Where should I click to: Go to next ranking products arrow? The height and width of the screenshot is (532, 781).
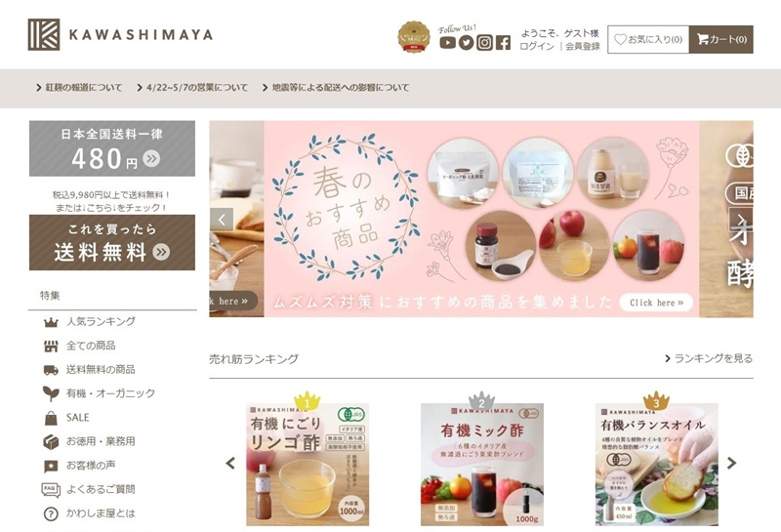731,464
